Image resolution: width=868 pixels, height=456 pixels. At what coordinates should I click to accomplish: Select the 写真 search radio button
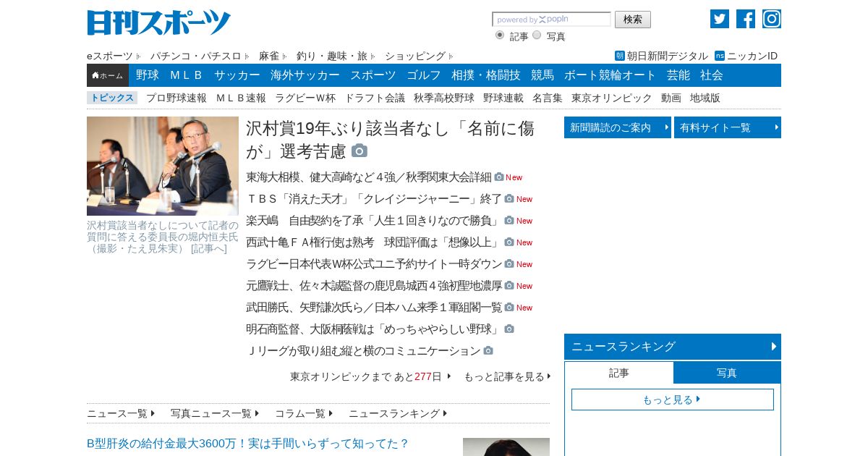(x=537, y=35)
